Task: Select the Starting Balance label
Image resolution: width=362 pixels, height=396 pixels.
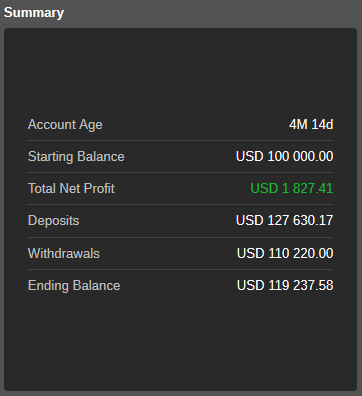Action: [x=76, y=157]
